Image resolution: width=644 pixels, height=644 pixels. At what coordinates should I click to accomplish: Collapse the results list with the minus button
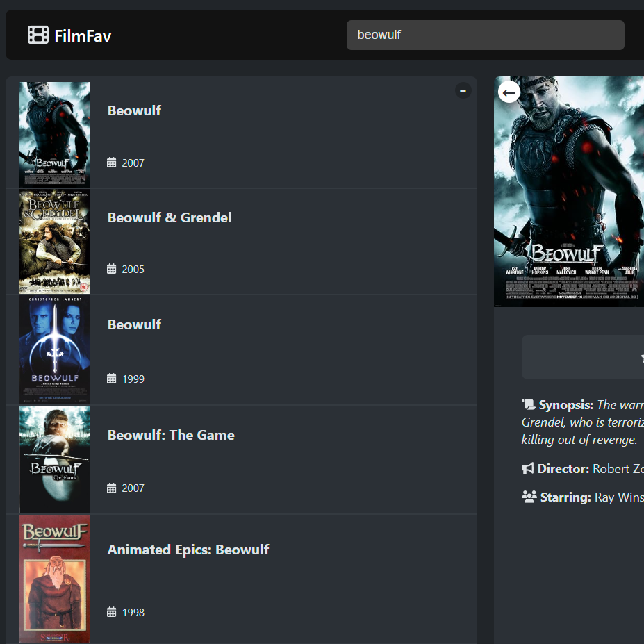(463, 90)
